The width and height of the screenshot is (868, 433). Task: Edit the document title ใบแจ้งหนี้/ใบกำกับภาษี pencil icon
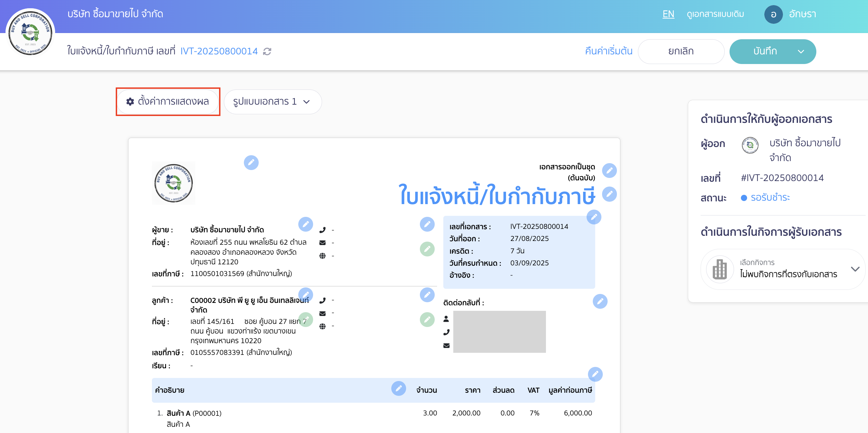tap(610, 194)
